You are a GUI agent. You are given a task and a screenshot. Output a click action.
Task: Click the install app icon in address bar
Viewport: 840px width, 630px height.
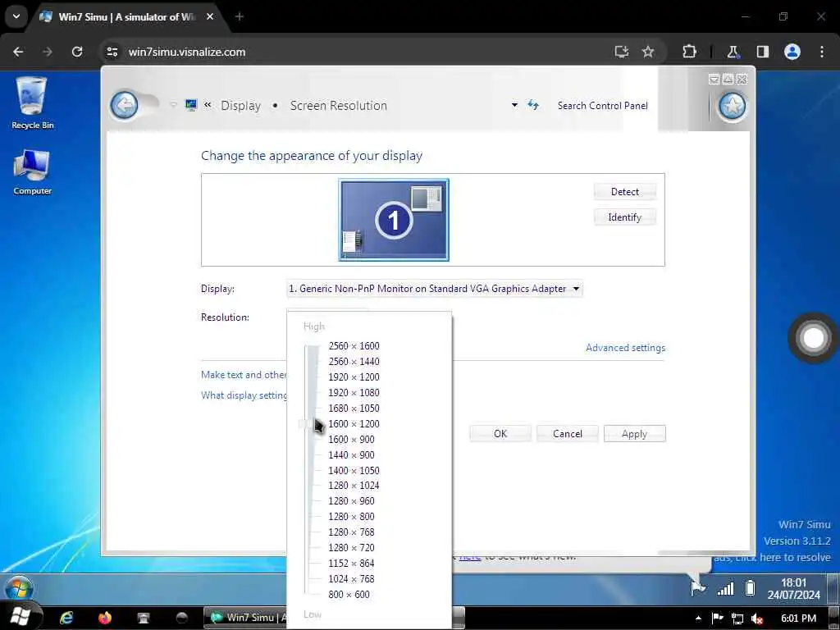coord(622,52)
